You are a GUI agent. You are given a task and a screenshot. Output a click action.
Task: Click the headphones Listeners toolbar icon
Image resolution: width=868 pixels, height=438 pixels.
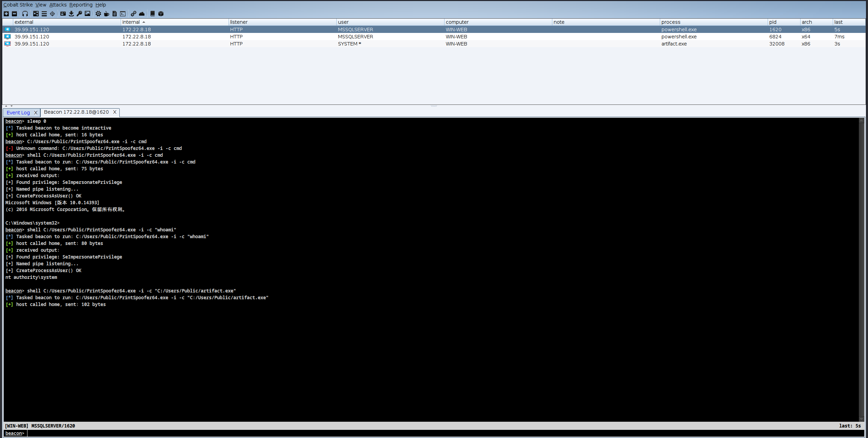[25, 14]
